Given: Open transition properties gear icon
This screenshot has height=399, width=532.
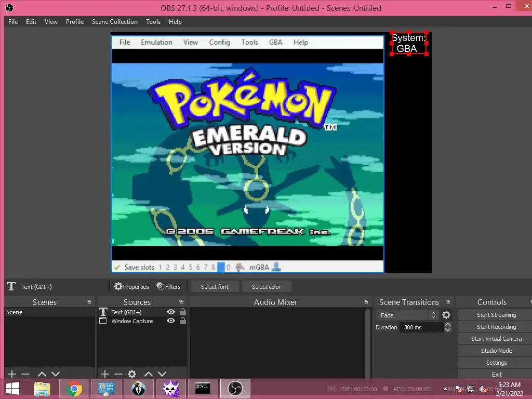Looking at the screenshot, I should point(446,315).
